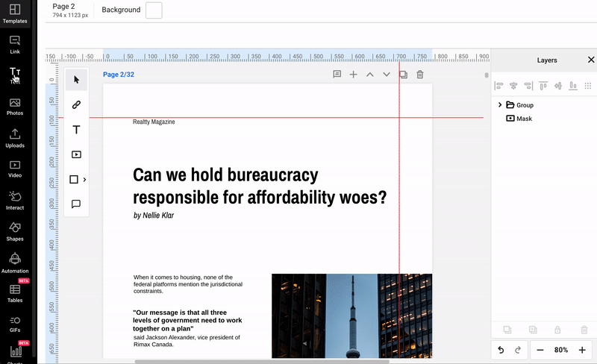Select the comment bubble tool
597x364 pixels.
[x=76, y=204]
